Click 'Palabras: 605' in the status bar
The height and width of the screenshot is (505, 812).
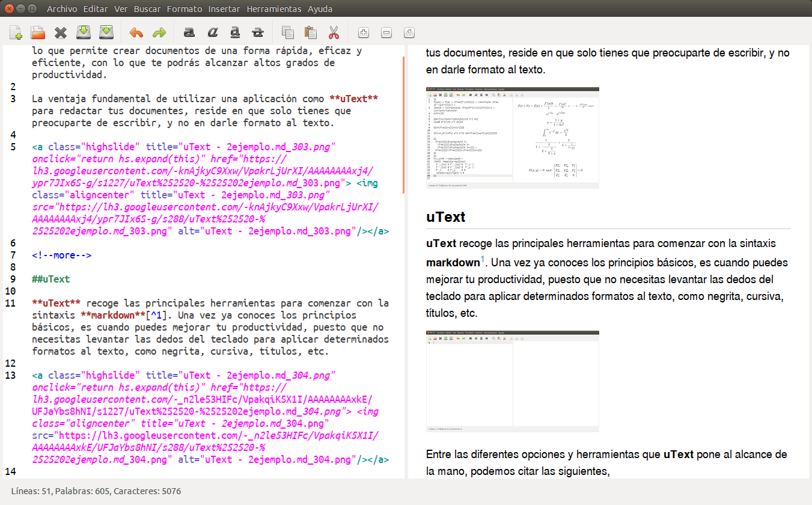82,491
